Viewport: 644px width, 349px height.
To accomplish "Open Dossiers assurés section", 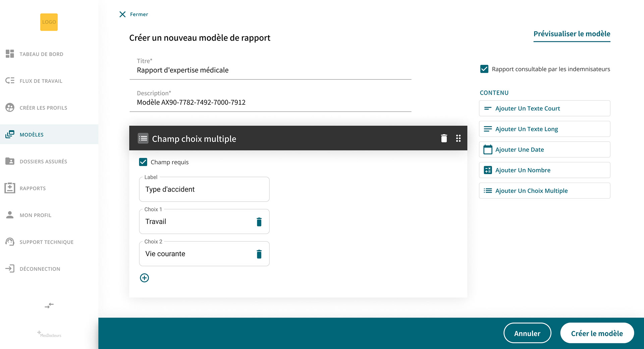I will pyautogui.click(x=49, y=161).
